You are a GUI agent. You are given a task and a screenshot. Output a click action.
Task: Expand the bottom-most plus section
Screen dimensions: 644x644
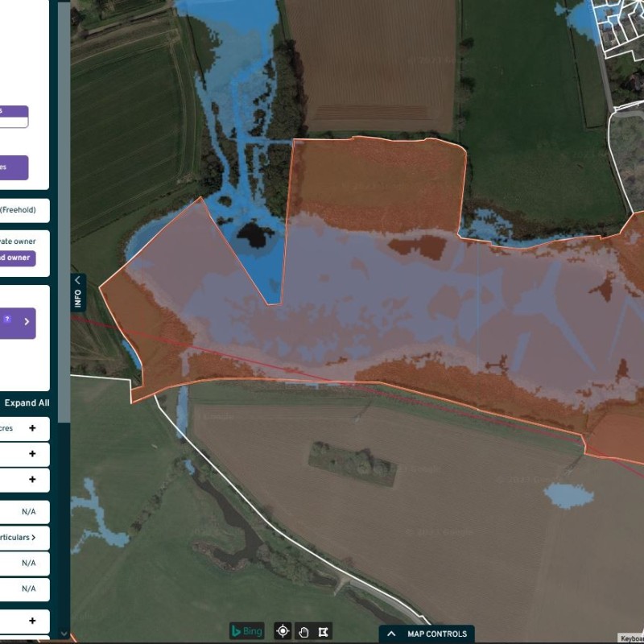coord(32,621)
